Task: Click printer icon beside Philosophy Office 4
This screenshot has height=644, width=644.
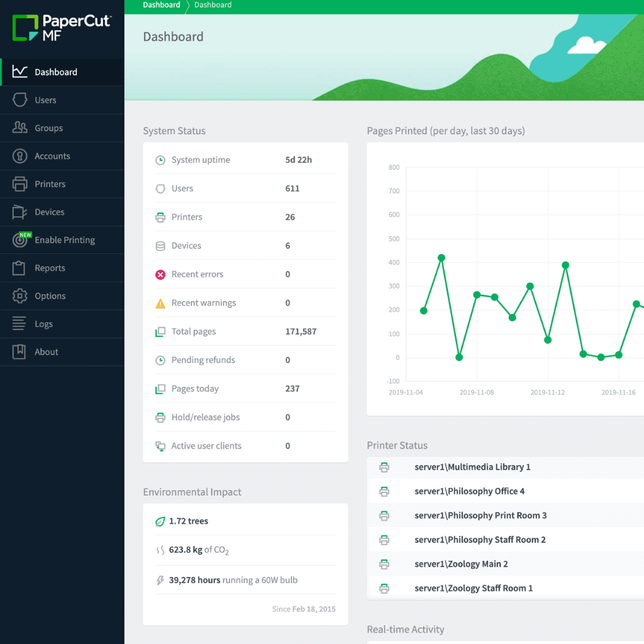Action: pos(384,491)
